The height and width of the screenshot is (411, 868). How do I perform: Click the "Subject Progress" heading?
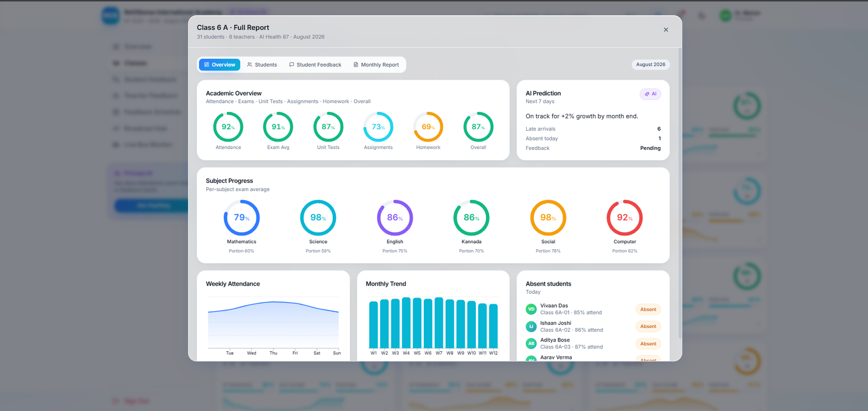(x=229, y=181)
